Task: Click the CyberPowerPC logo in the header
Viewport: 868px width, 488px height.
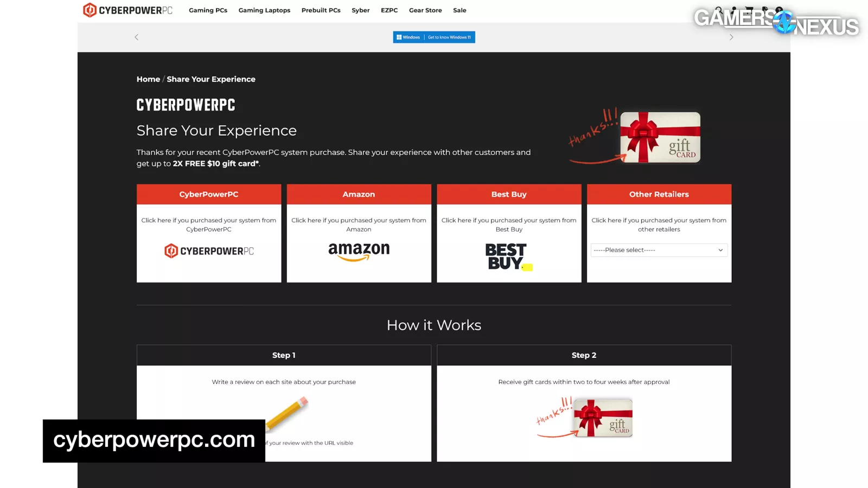Action: (x=127, y=10)
